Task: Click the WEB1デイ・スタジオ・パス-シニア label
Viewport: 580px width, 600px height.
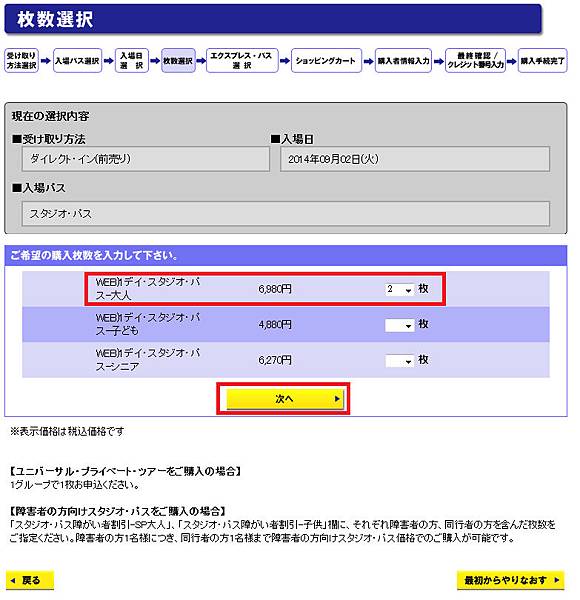Action: point(148,360)
